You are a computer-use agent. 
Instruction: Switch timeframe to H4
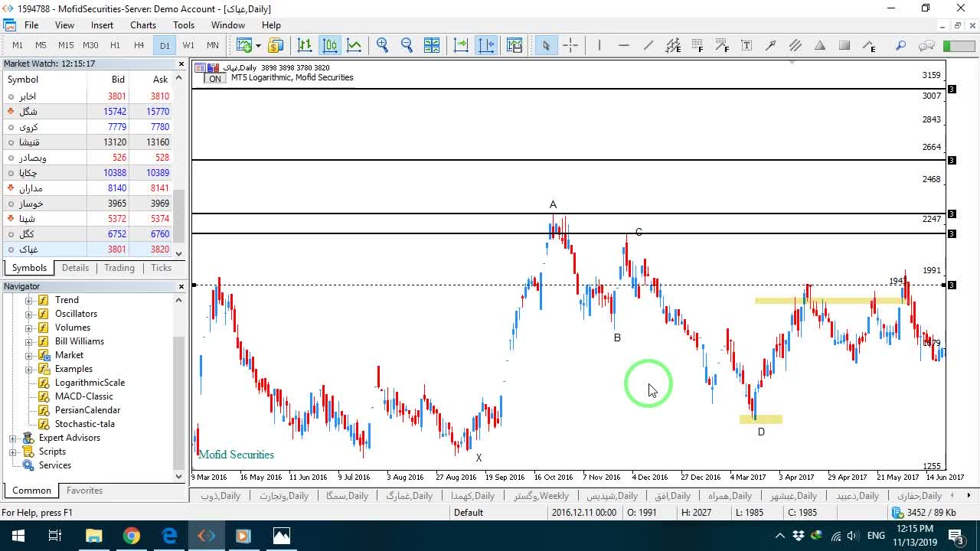click(x=139, y=45)
